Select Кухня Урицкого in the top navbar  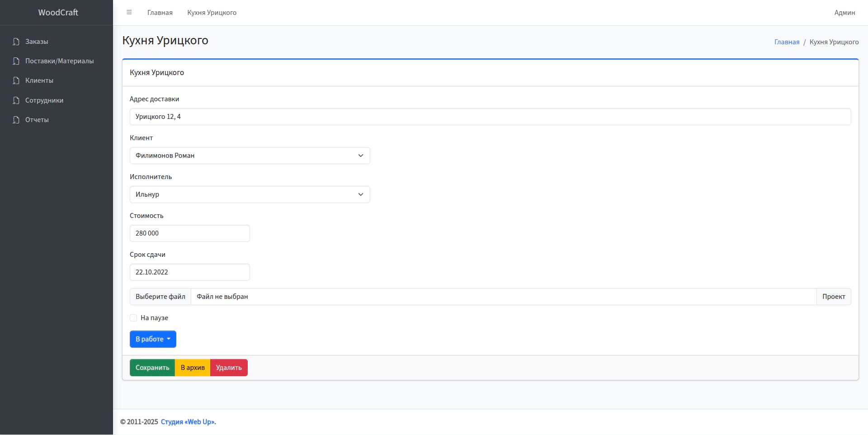pyautogui.click(x=212, y=13)
